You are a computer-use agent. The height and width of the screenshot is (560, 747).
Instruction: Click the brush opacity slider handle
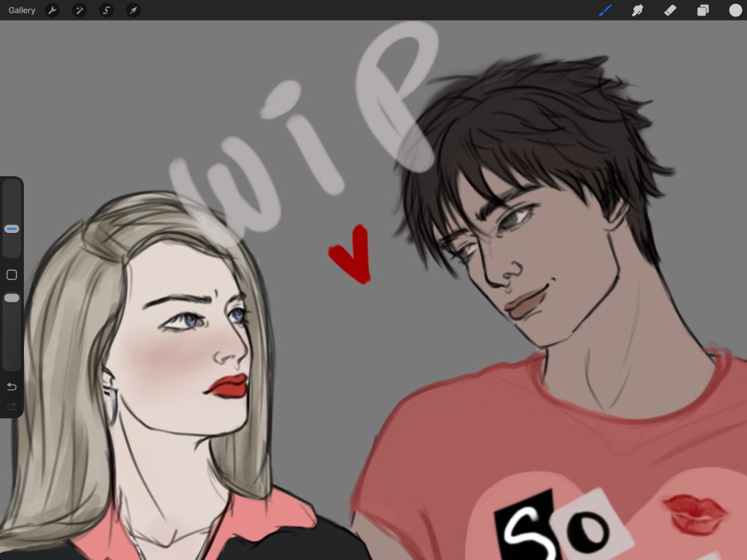pyautogui.click(x=12, y=298)
